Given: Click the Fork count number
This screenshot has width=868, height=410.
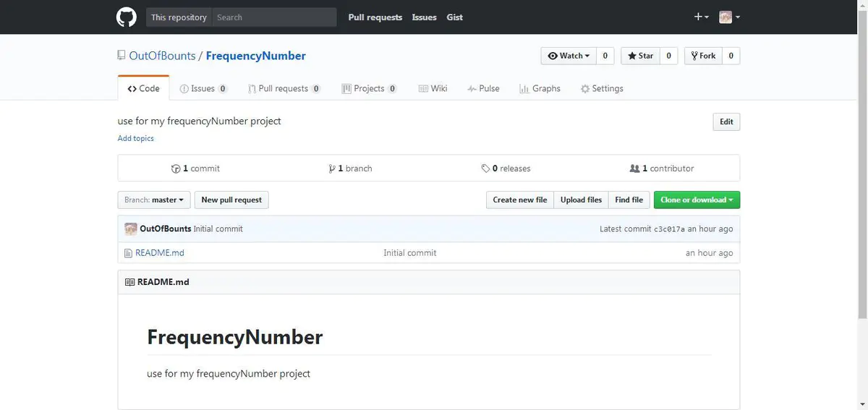Looking at the screenshot, I should pos(731,56).
